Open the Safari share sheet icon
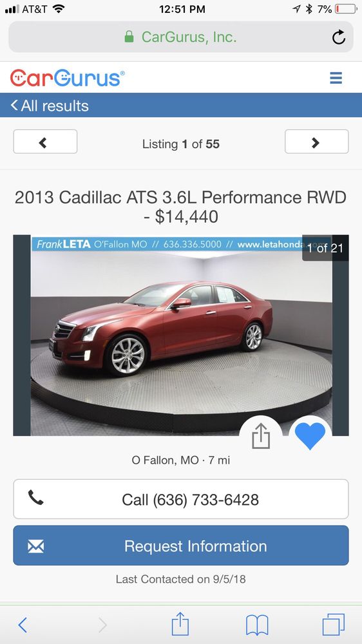362x644 pixels. tap(180, 624)
